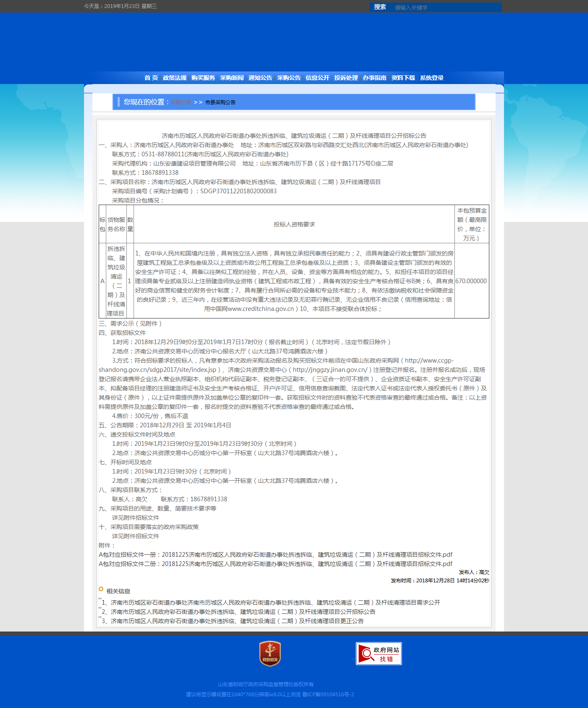The width and height of the screenshot is (588, 708).
Task: Click the 货物服务名称 column header
Action: 116,224
